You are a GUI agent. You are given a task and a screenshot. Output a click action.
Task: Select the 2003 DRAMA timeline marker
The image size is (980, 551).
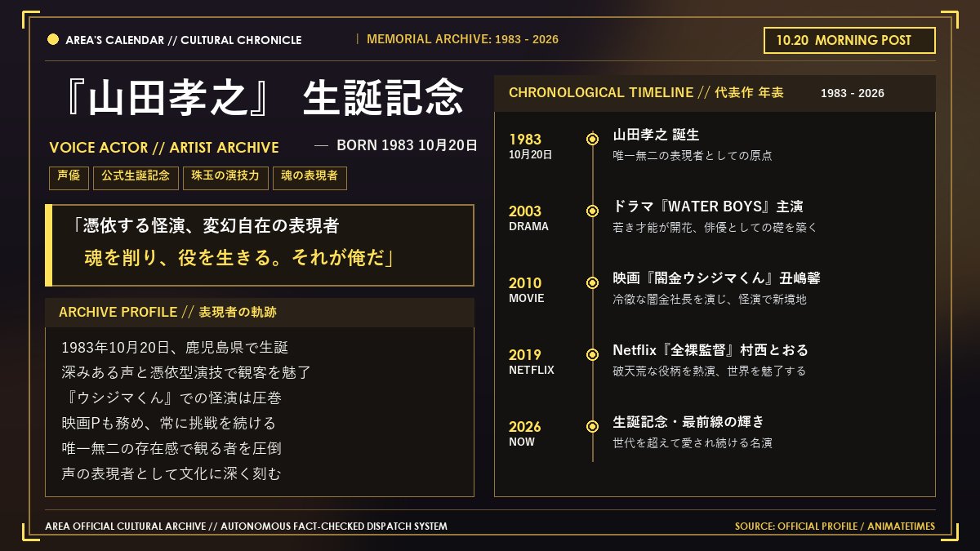[593, 211]
